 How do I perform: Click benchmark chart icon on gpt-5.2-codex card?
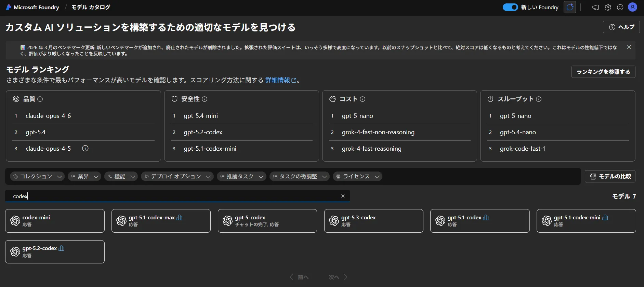[62, 248]
